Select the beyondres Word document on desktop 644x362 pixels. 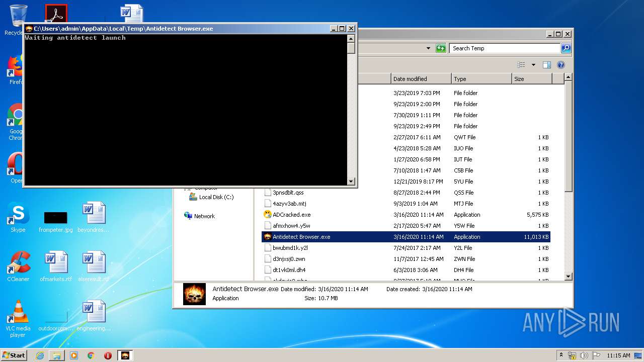(94, 217)
